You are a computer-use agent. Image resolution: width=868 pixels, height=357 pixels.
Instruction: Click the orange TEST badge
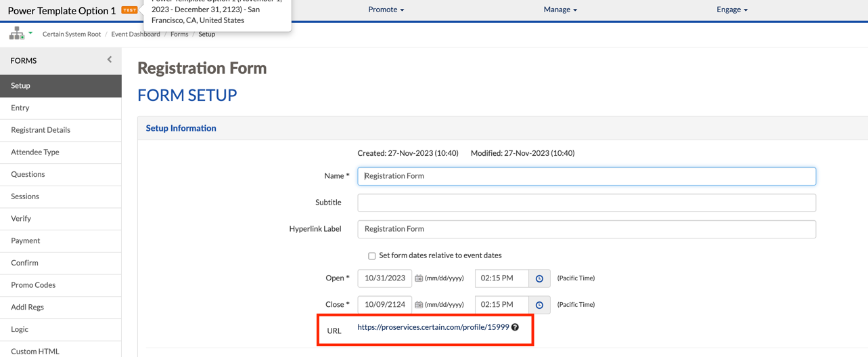pyautogui.click(x=129, y=10)
